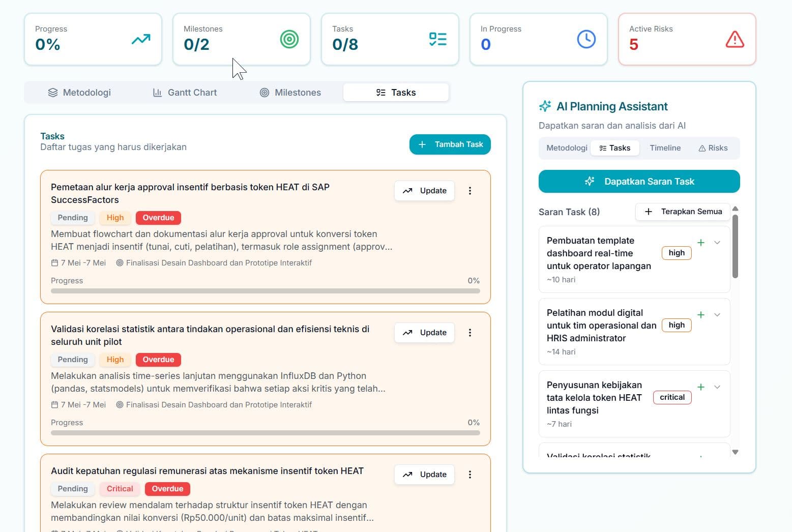
Task: Click scrollbar down arrow in suggestions list
Action: pos(735,452)
